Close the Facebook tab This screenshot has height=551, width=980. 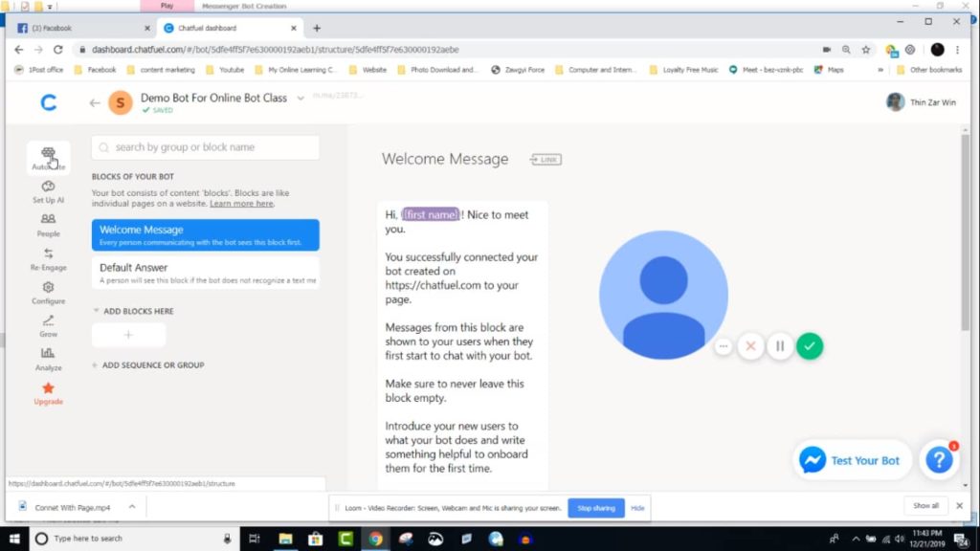(x=147, y=28)
